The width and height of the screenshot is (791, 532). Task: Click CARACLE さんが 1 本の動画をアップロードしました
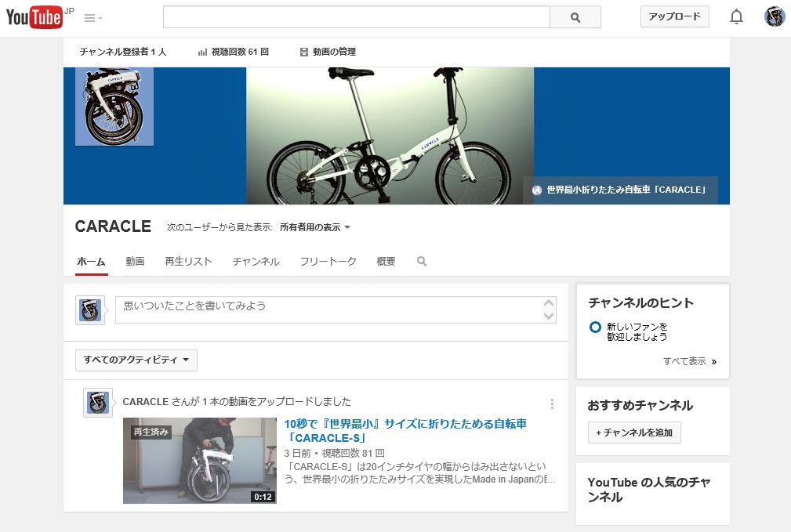[x=237, y=401]
